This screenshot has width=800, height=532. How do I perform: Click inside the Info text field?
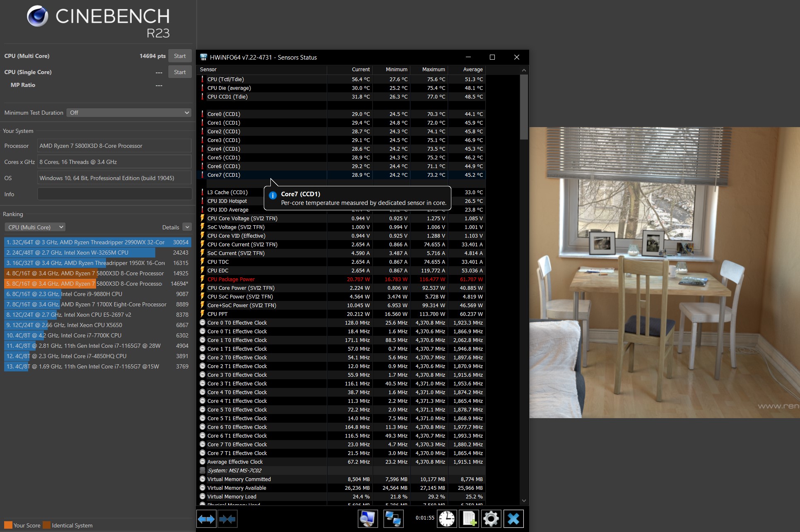click(114, 194)
